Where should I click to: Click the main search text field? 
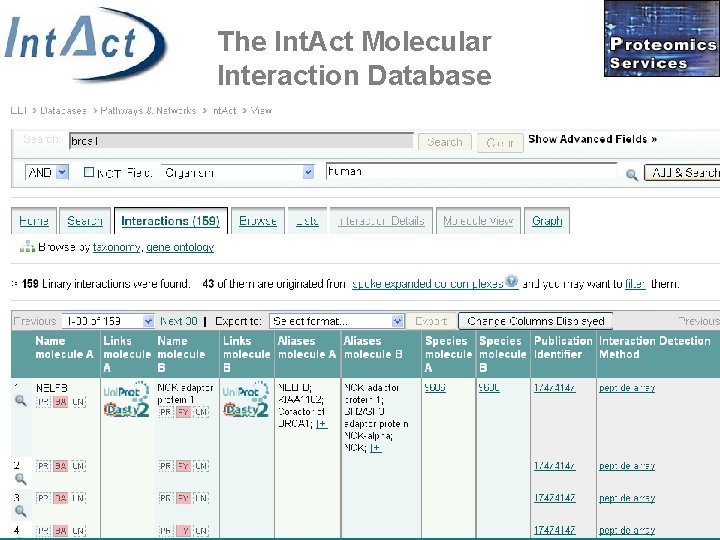point(241,141)
